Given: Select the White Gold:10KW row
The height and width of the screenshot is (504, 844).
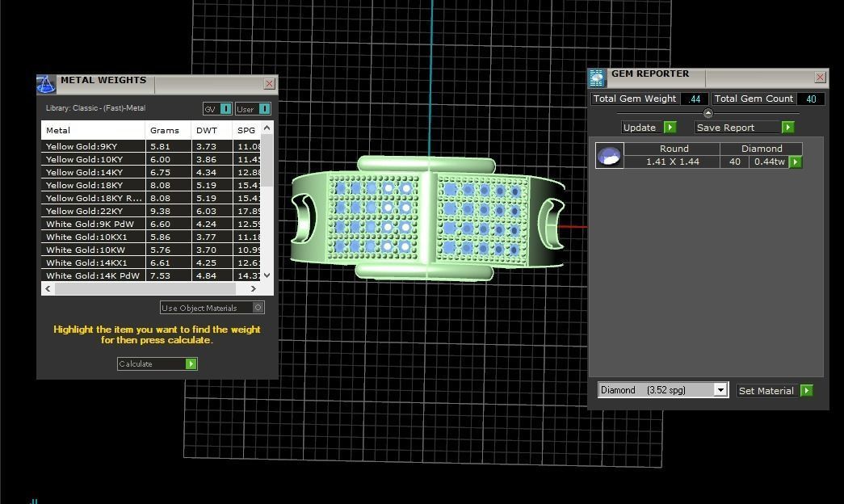Looking at the screenshot, I should [x=151, y=250].
